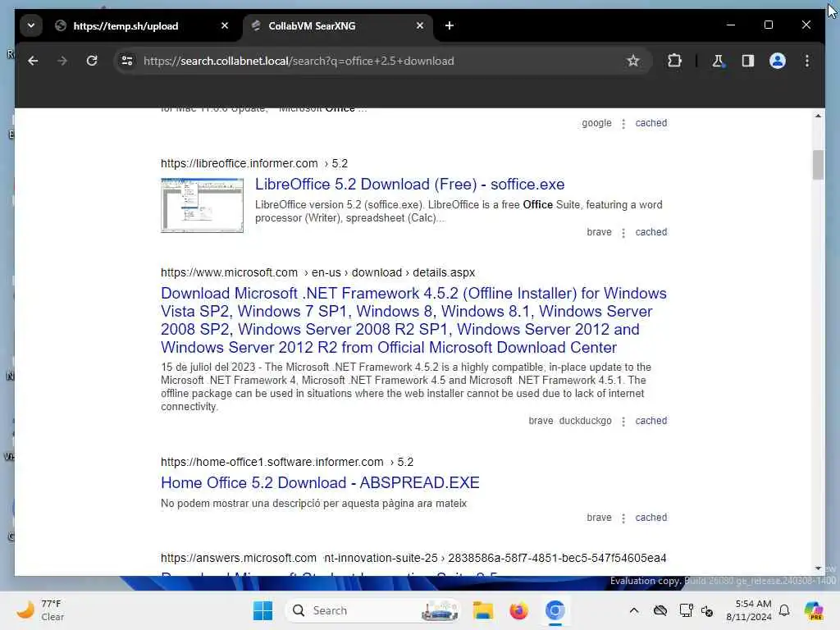The image size is (840, 630).
Task: Click the libreoffice.informer.com URL text
Action: point(239,163)
